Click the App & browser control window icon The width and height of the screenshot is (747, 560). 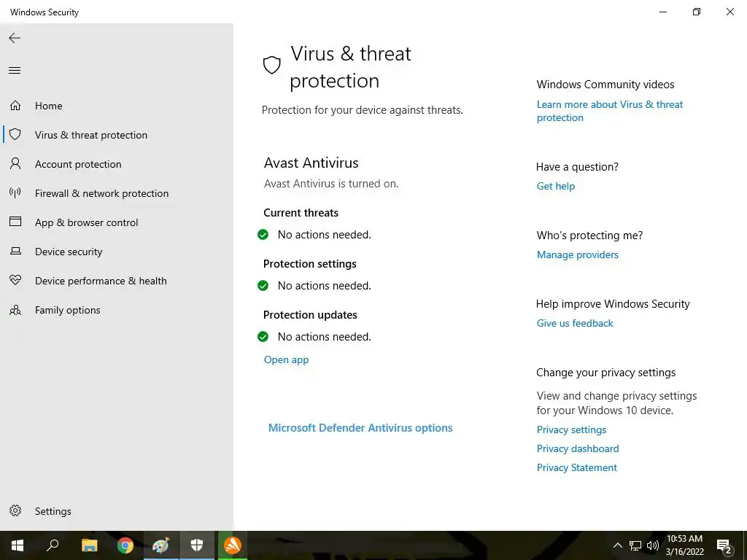[15, 222]
